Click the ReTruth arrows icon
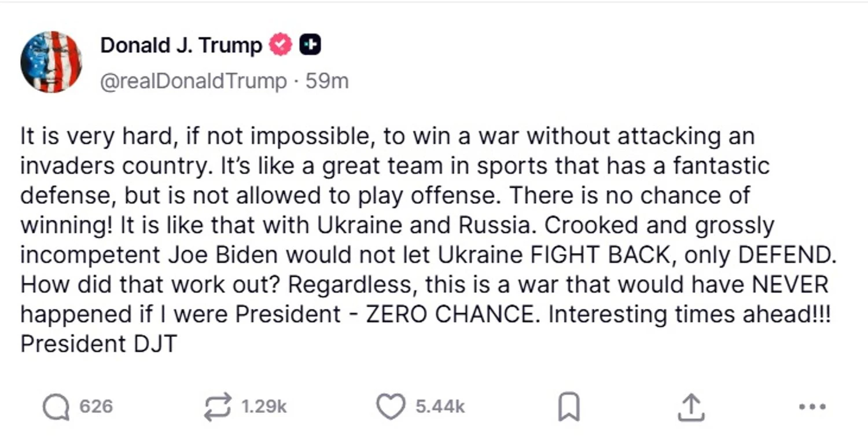The width and height of the screenshot is (868, 443). [x=218, y=407]
